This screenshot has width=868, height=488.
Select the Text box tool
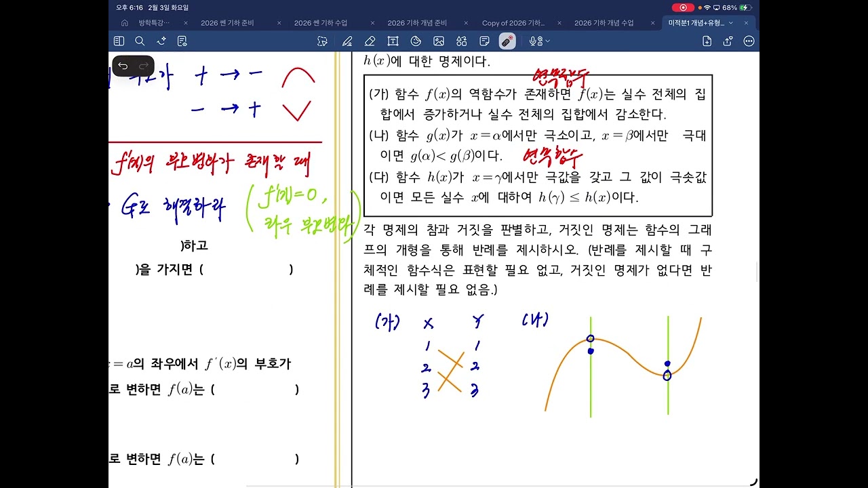point(393,41)
